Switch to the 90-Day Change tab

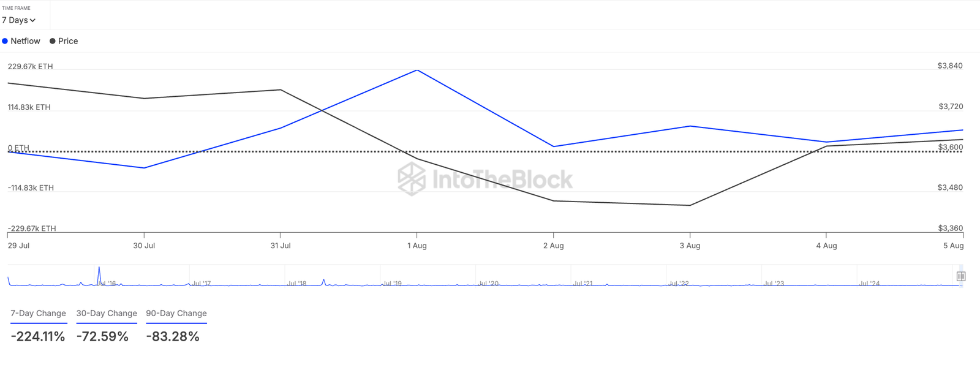(x=176, y=313)
